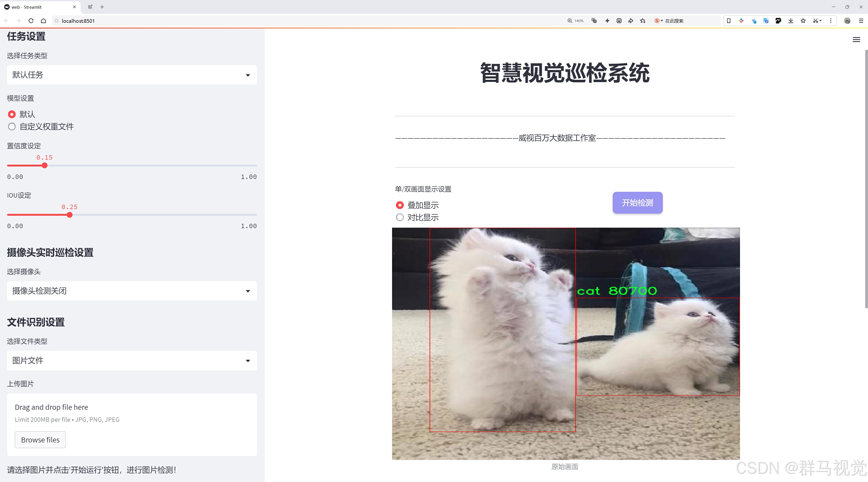
Task: Click the share arrow icon
Action: click(630, 21)
